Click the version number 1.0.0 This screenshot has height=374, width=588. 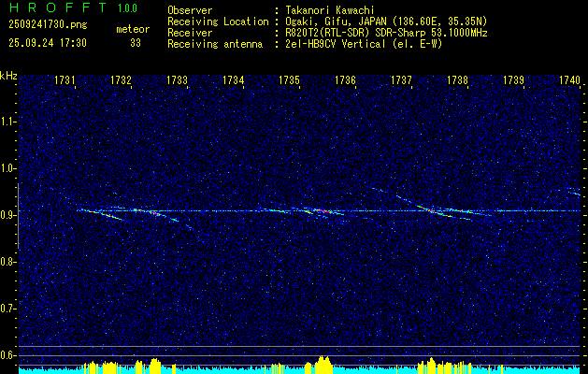pyautogui.click(x=127, y=8)
